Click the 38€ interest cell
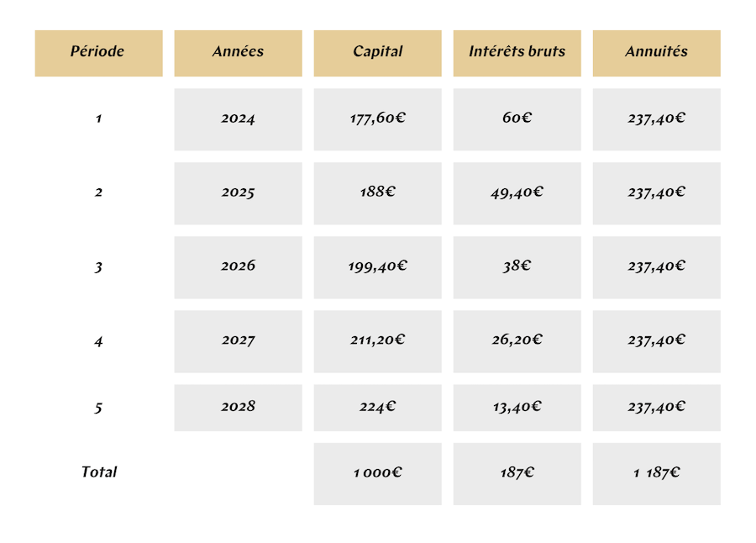This screenshot has height=543, width=756. (517, 267)
